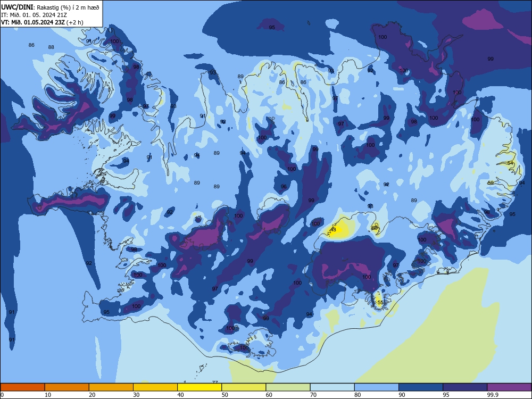Select the 'IT: Mið. 01. 05. 2024 21Z' line
The width and height of the screenshot is (532, 399).
click(34, 15)
